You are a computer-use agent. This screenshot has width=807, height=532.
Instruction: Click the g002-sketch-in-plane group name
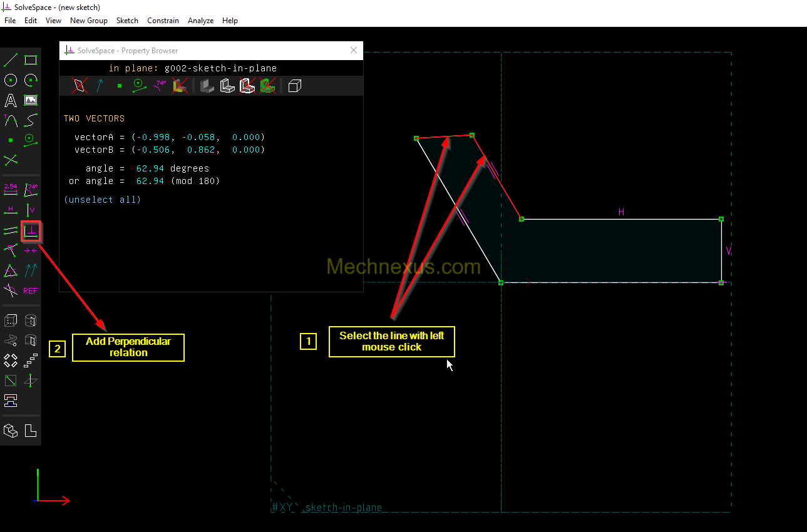tap(220, 68)
